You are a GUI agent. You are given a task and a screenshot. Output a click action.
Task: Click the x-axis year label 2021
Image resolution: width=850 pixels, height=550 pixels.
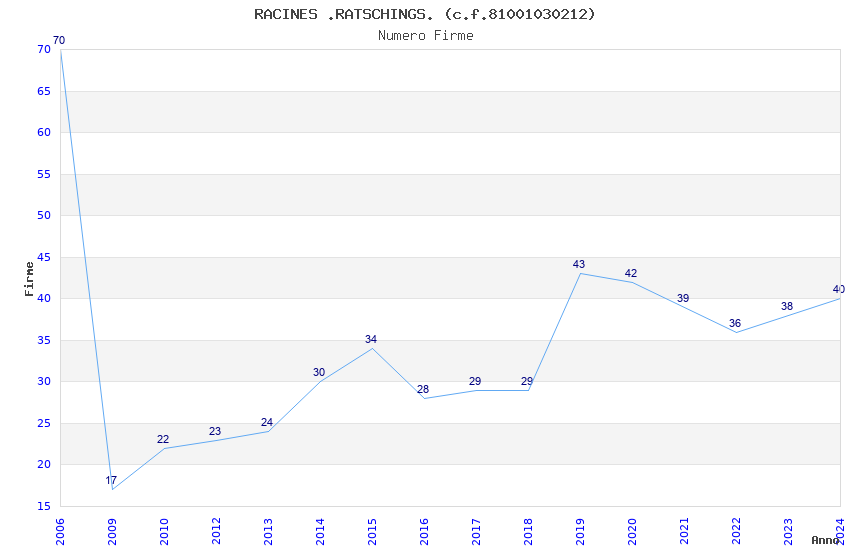684,532
